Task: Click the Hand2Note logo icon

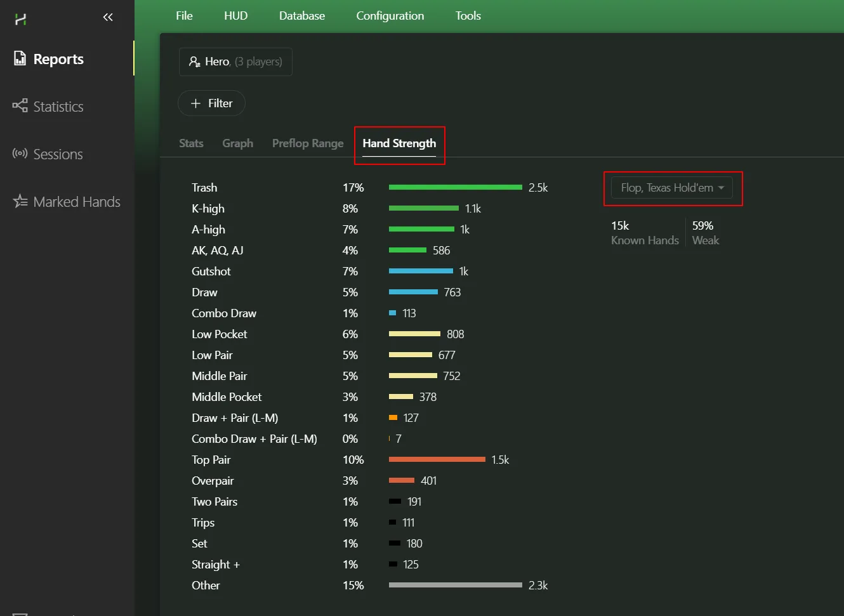Action: point(20,19)
